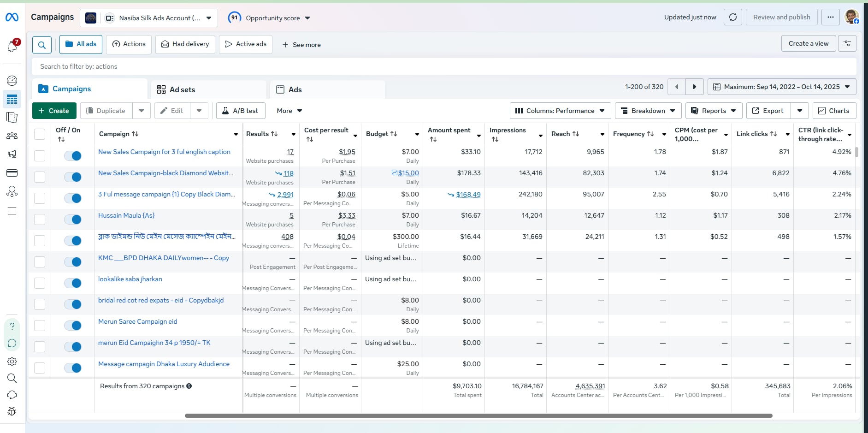Expand the Columns: Performance dropdown
Viewport: 868px width, 433px height.
560,111
